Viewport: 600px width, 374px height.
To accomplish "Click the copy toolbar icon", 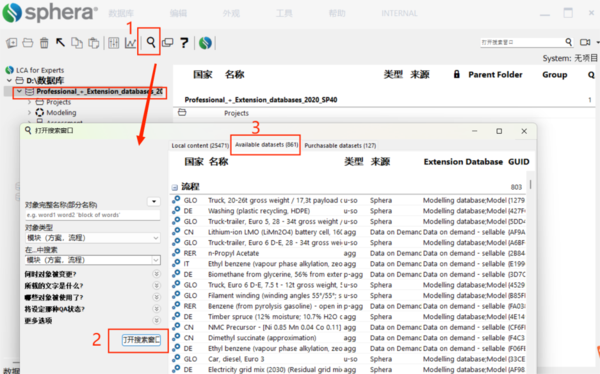I will (77, 42).
